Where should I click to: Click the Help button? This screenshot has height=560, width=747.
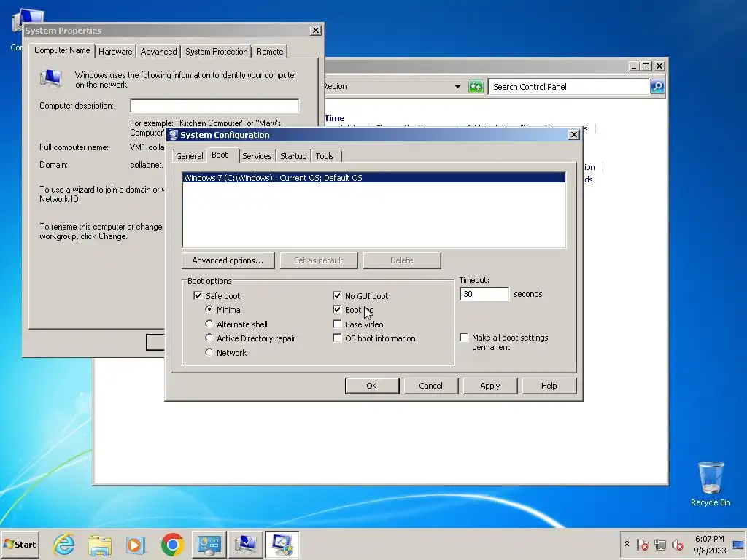(x=549, y=386)
